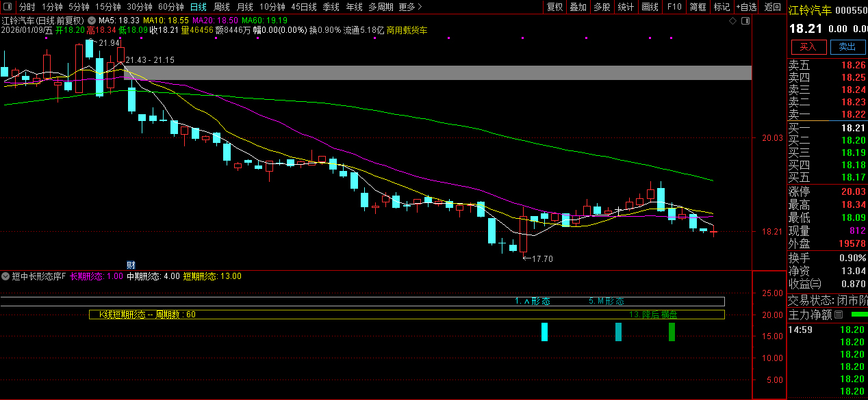This screenshot has width=868, height=400.
Task: Click the MA60: 19.19 legend label
Action: coord(264,21)
